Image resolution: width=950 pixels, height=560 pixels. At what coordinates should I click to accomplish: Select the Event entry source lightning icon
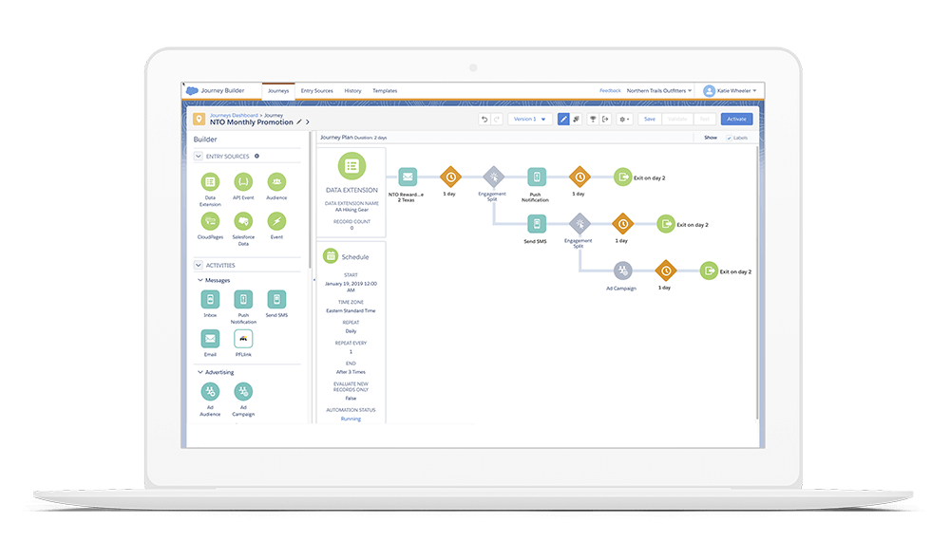[276, 221]
